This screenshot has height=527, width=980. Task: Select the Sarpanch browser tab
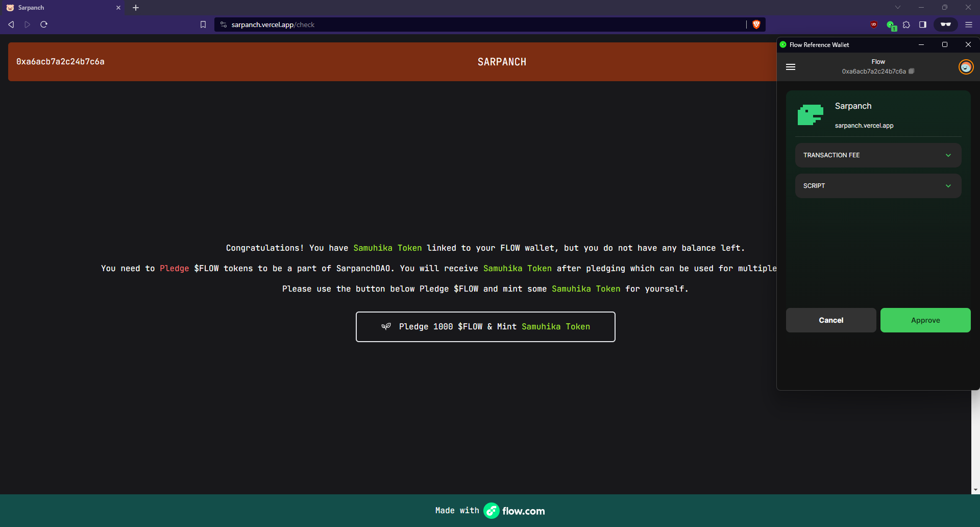63,8
